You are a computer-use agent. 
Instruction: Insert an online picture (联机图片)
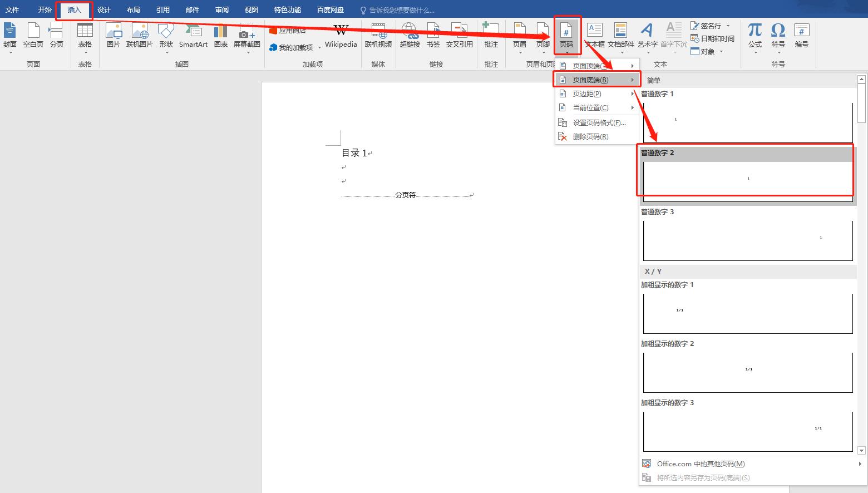140,37
